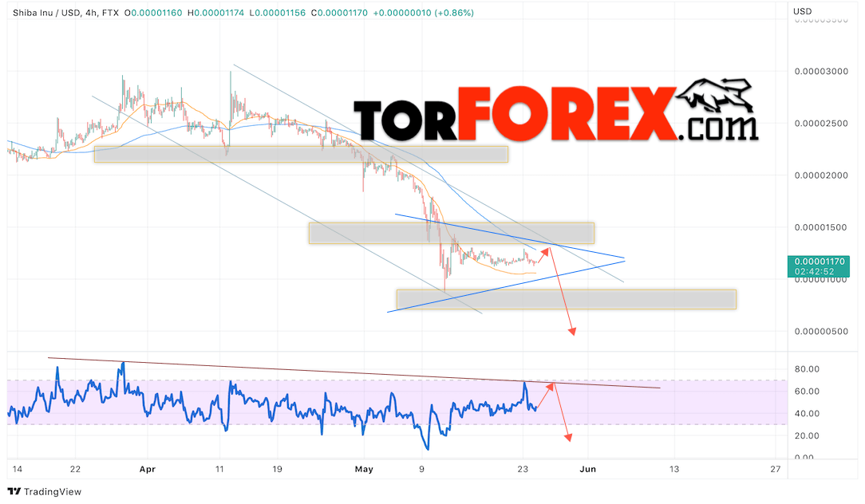Image resolution: width=865 pixels, height=504 pixels.
Task: Click the RSI 20.00 scale label
Action: point(807,435)
